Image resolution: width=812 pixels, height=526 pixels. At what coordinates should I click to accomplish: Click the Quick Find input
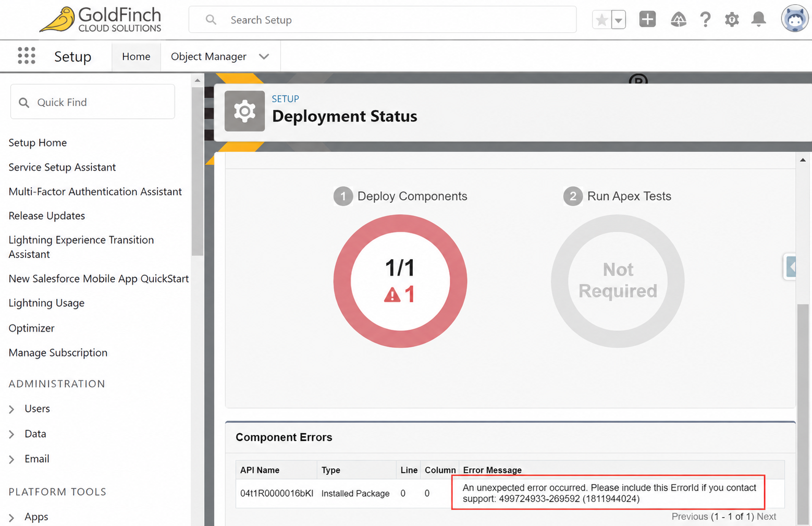[x=93, y=102]
